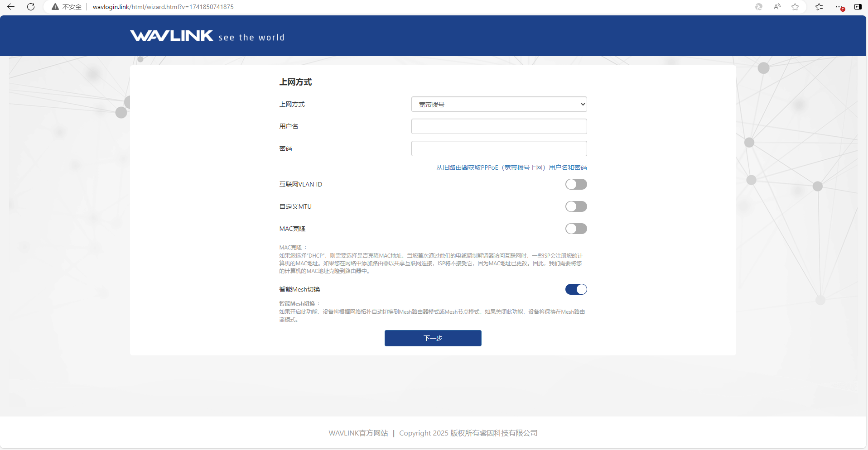Open the Copilot icon in the toolbar

pyautogui.click(x=758, y=7)
